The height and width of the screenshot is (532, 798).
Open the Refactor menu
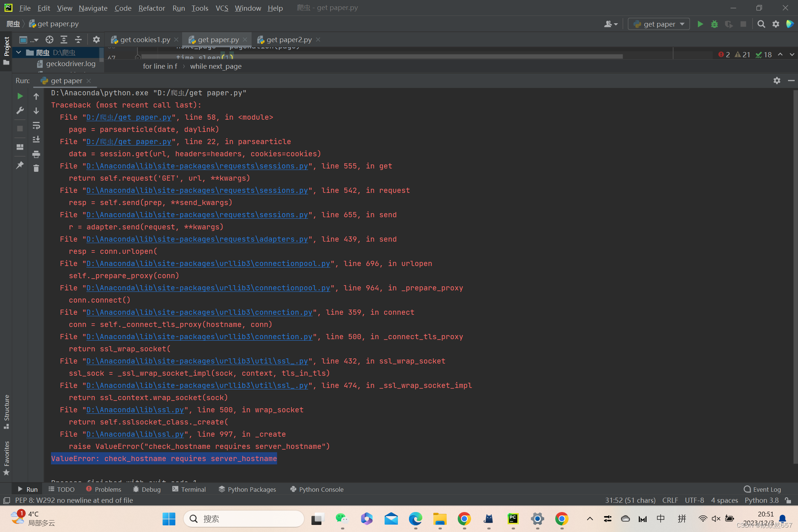click(x=151, y=8)
